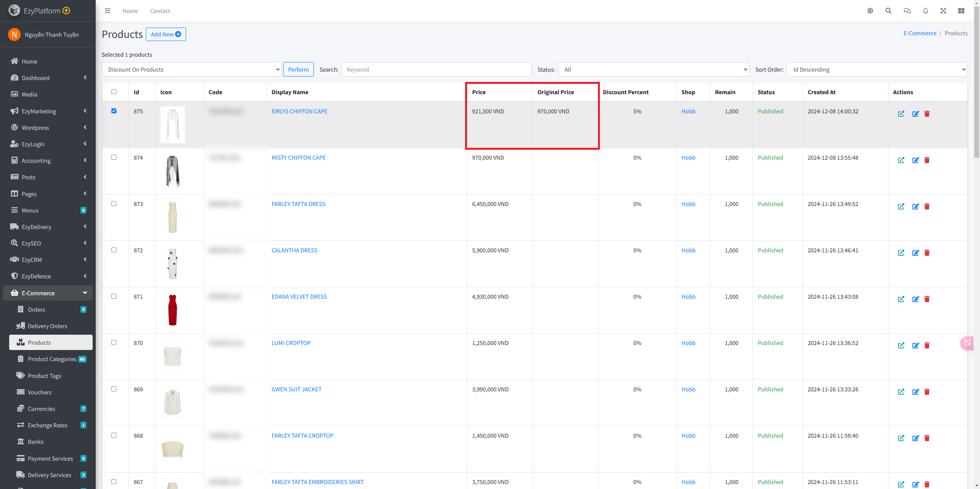Click the E-Commerce breadcrumb link
The width and height of the screenshot is (980, 489).
pyautogui.click(x=920, y=33)
